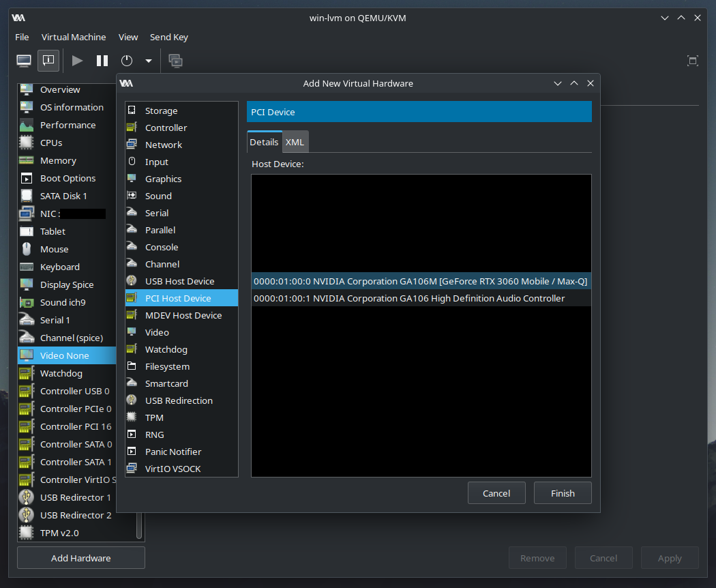This screenshot has height=588, width=716.
Task: Select Serial hardware type
Action: coord(182,213)
